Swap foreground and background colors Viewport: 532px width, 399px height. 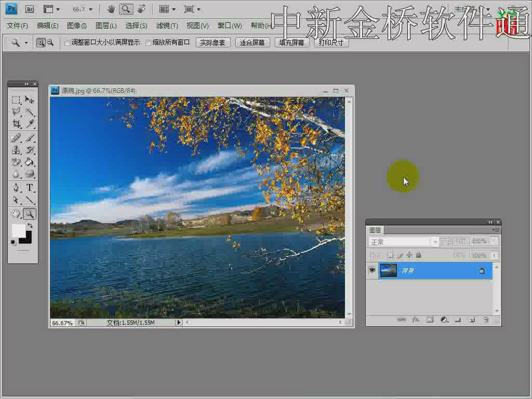pos(30,225)
